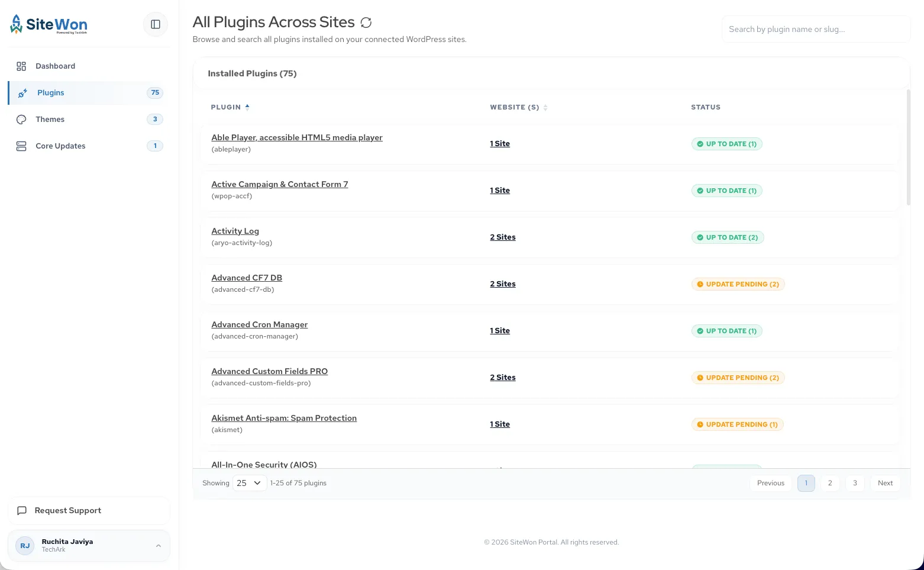Sort by Website (s) column header
Image resolution: width=924 pixels, height=570 pixels.
[x=519, y=107]
